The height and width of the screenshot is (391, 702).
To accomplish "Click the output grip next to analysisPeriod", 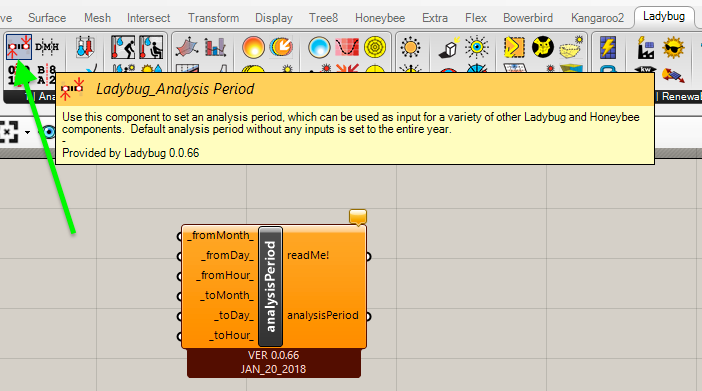I will [368, 317].
